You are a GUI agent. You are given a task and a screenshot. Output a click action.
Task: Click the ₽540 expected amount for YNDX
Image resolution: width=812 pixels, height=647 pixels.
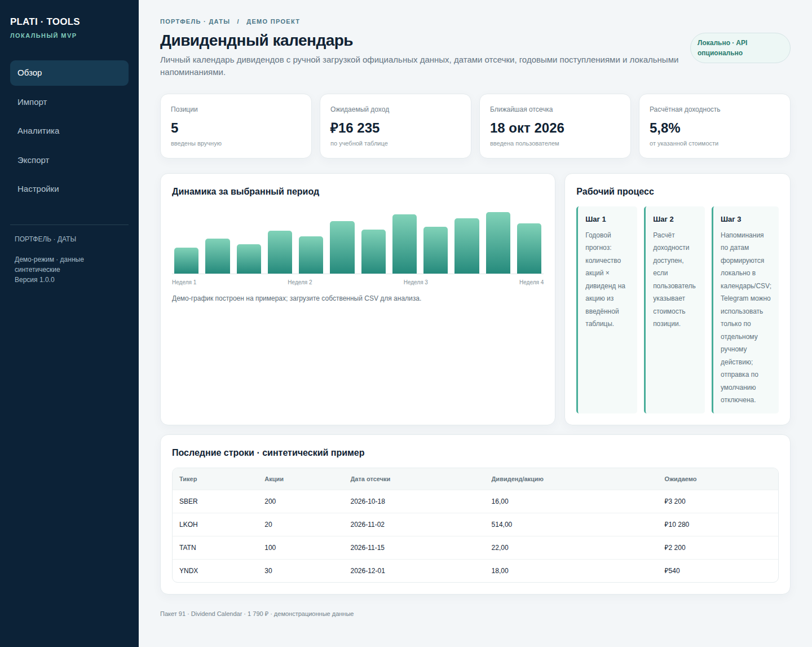coord(672,571)
